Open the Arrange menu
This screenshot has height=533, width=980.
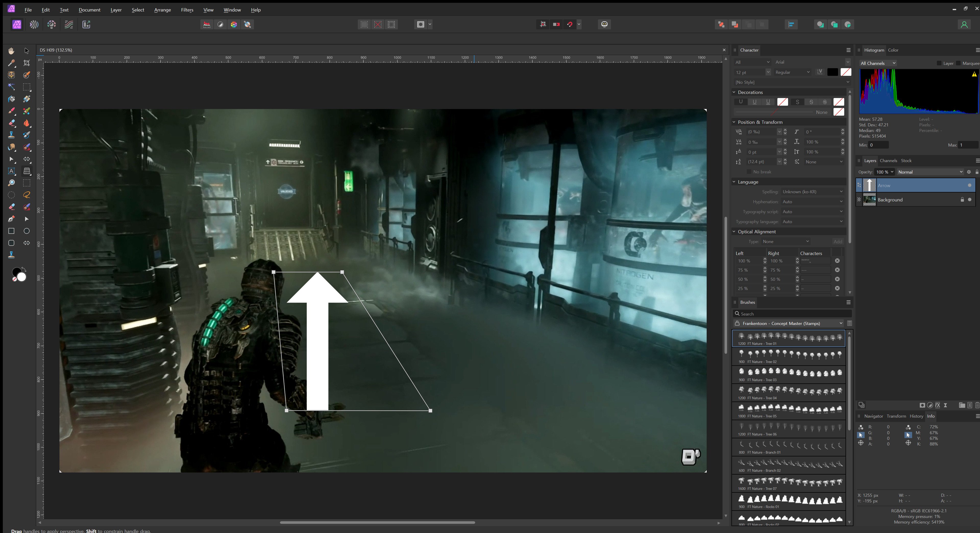163,10
